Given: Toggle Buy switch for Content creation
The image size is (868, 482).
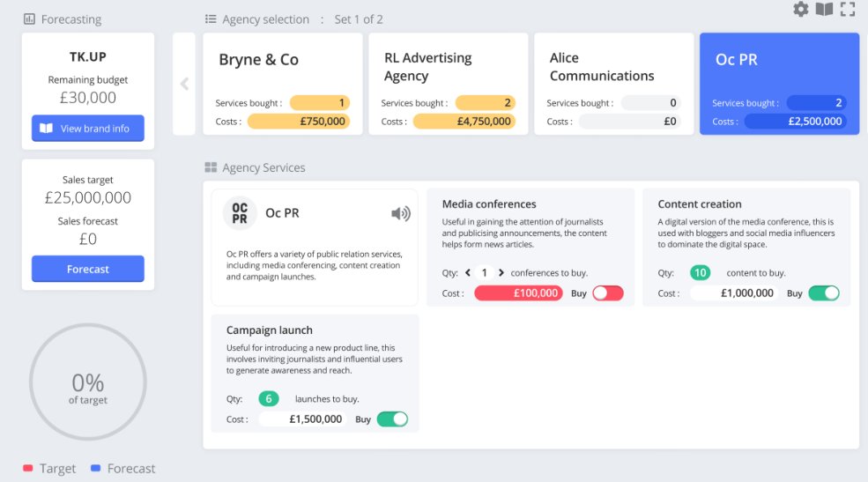Looking at the screenshot, I should pyautogui.click(x=824, y=293).
